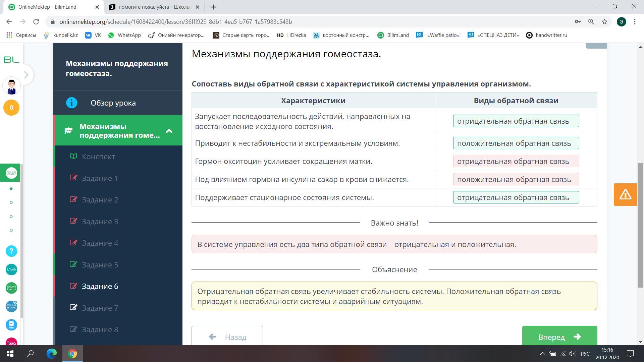Open BilimLand bookmark

pyautogui.click(x=393, y=35)
